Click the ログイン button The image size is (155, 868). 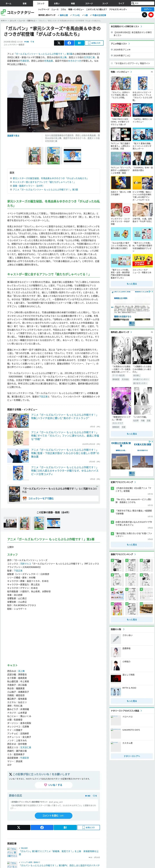click(148, 9)
